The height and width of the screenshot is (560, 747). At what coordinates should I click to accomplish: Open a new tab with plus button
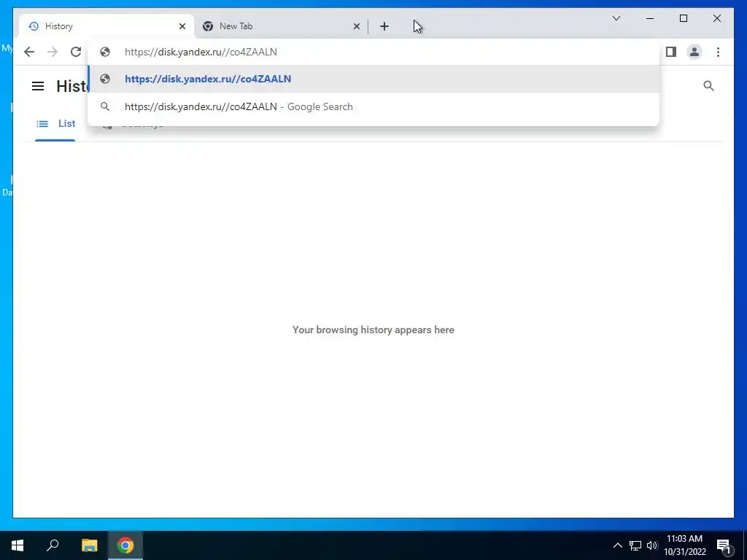[384, 26]
